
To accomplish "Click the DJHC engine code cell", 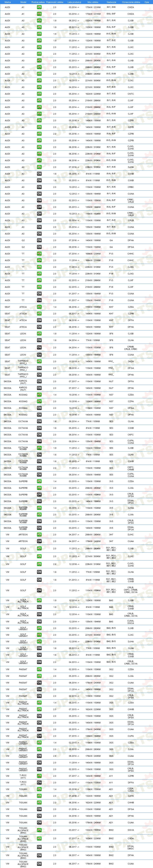I will point(130,535).
